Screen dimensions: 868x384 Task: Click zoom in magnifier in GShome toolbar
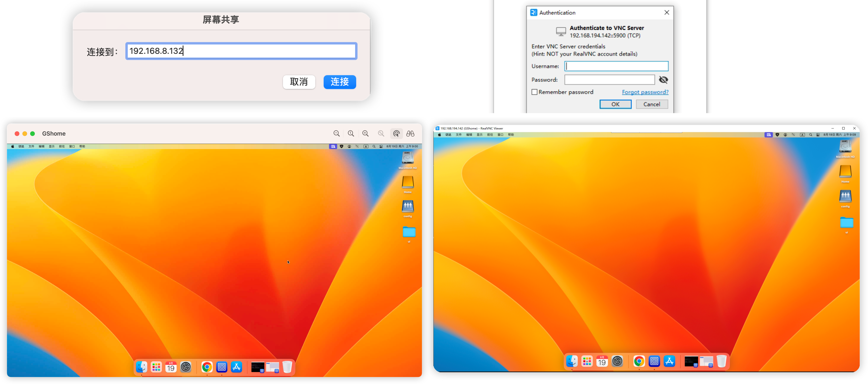366,134
